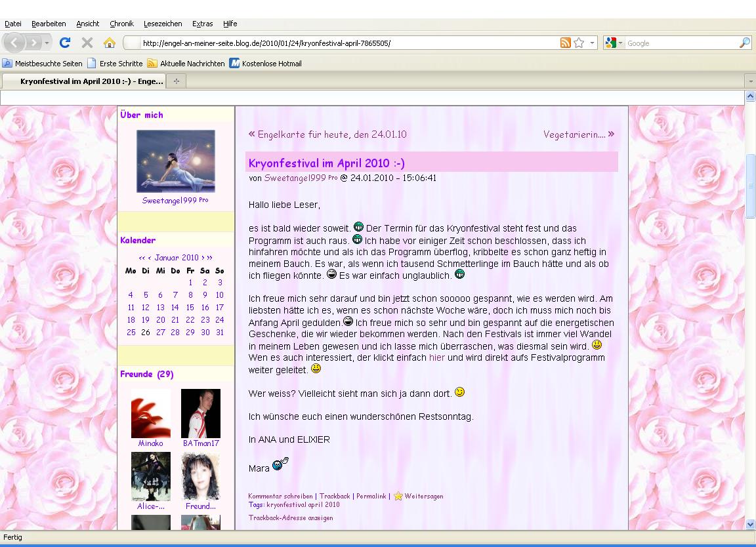Click the search magnifier icon
The width and height of the screenshot is (756, 547).
(x=744, y=43)
